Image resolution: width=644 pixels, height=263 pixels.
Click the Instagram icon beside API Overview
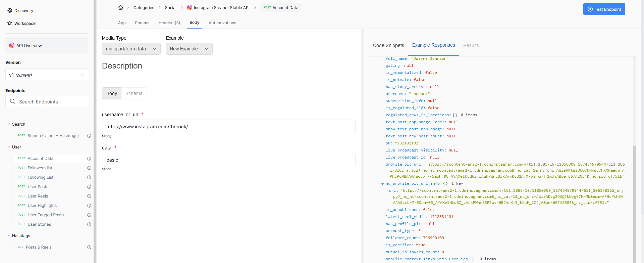point(12,45)
